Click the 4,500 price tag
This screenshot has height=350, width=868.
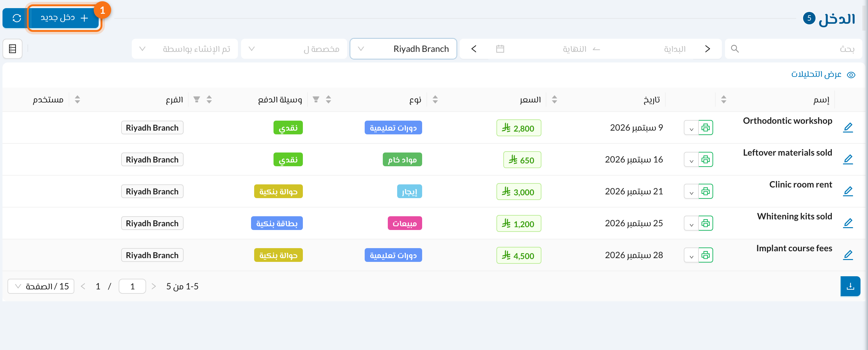pos(519,255)
